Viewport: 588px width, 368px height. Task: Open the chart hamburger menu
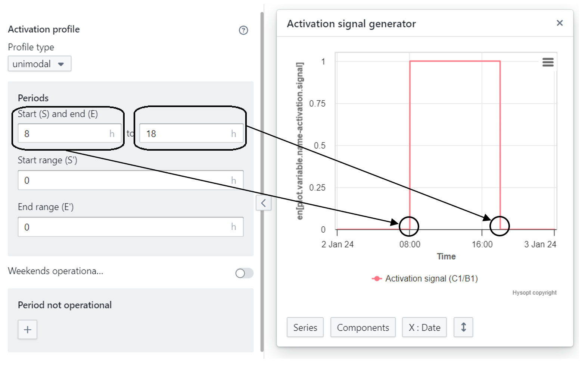[548, 62]
